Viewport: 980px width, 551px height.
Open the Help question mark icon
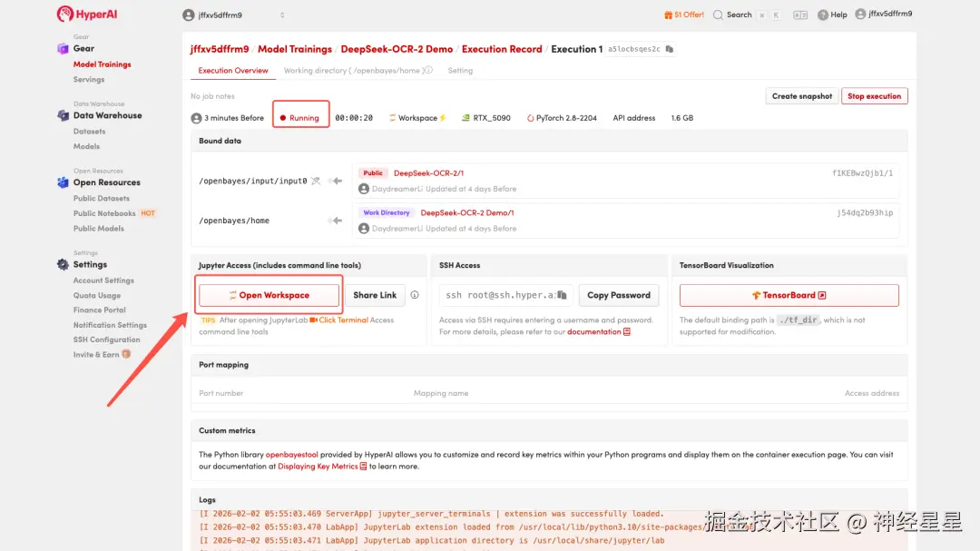tap(823, 15)
